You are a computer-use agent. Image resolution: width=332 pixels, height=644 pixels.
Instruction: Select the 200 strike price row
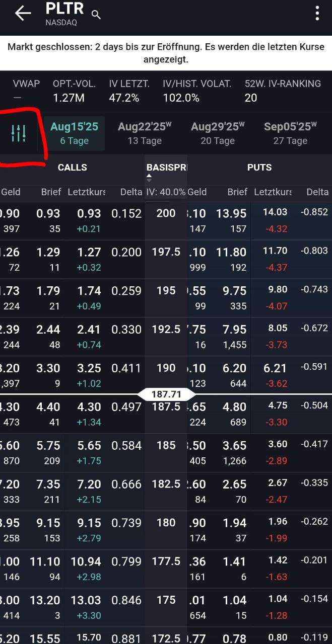tap(166, 213)
